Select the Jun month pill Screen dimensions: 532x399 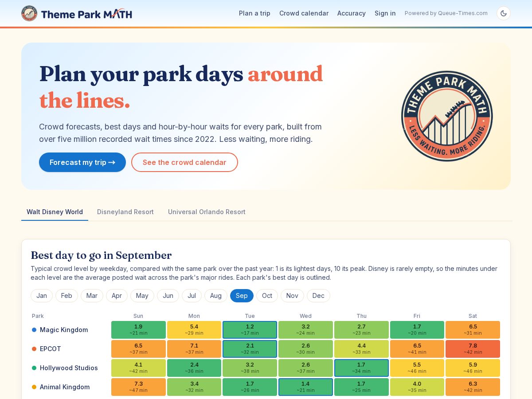pyautogui.click(x=168, y=296)
